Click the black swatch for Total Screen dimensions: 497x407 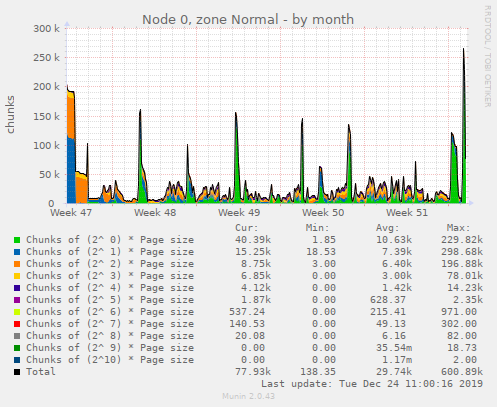point(17,372)
